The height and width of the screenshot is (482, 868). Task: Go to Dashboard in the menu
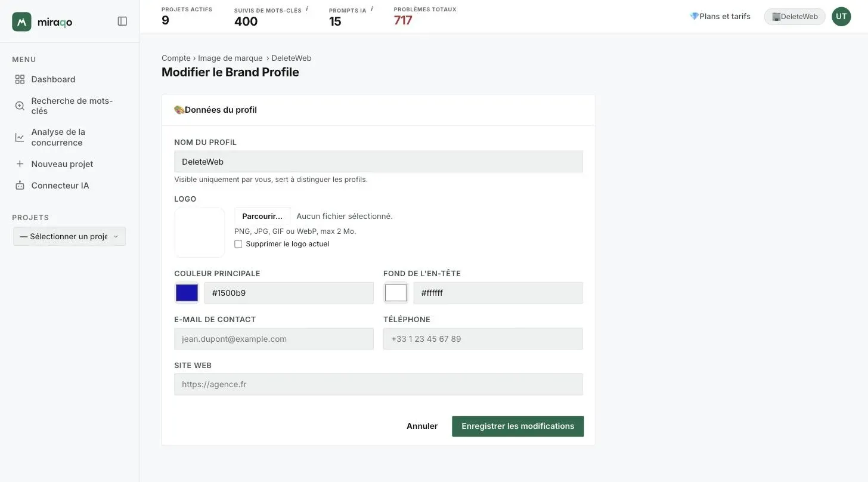(53, 79)
